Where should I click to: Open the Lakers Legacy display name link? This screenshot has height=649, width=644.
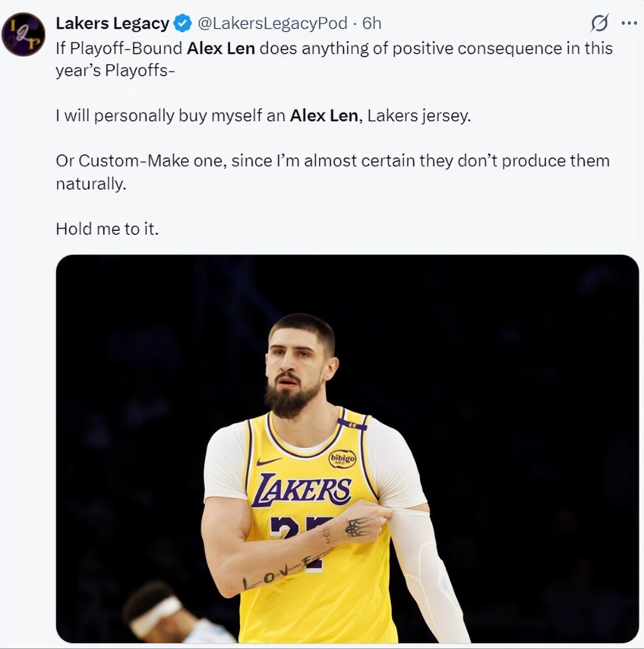click(112, 24)
